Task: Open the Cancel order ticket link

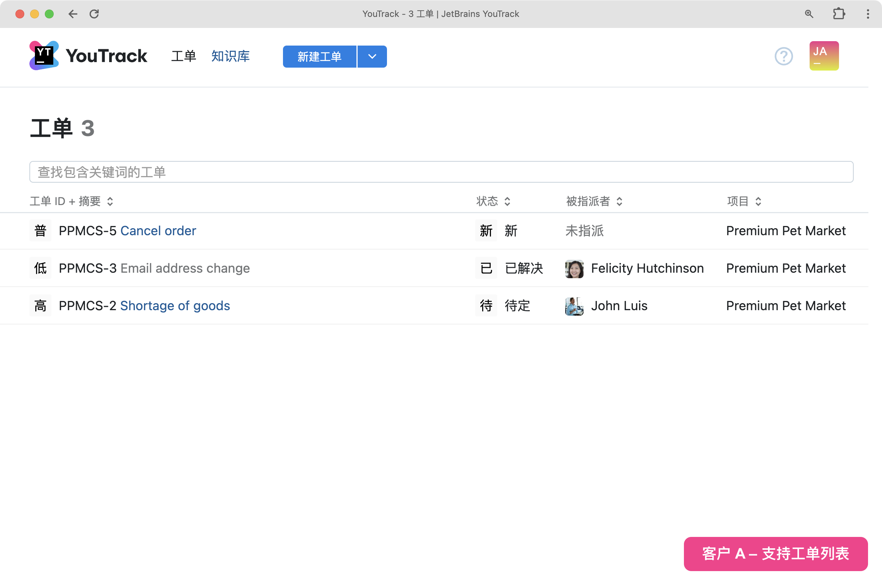Action: pyautogui.click(x=158, y=231)
